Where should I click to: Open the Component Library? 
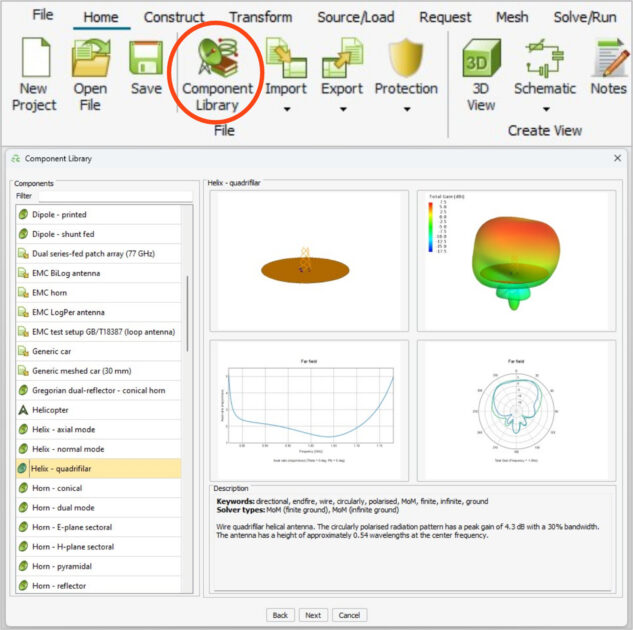point(217,60)
